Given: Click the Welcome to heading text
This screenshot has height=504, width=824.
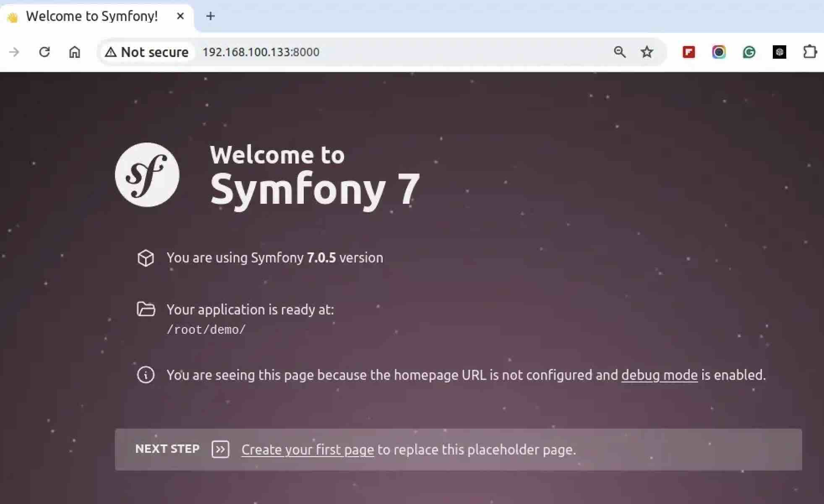Looking at the screenshot, I should [x=277, y=155].
